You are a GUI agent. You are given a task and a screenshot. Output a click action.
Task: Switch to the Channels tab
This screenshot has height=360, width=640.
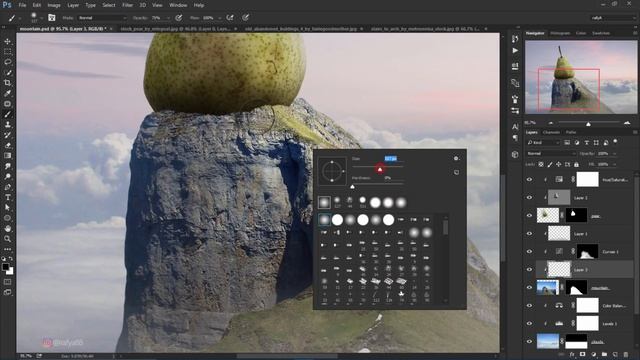pyautogui.click(x=551, y=132)
